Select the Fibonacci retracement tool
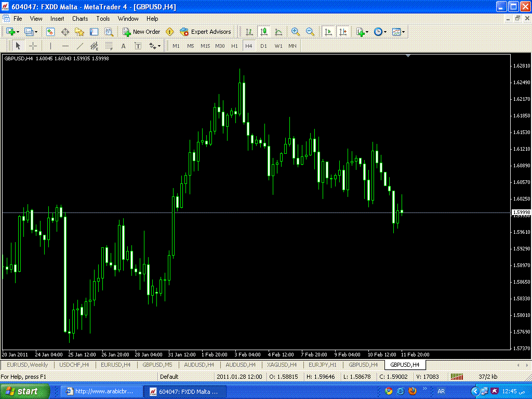This screenshot has width=532, height=399. [109, 46]
